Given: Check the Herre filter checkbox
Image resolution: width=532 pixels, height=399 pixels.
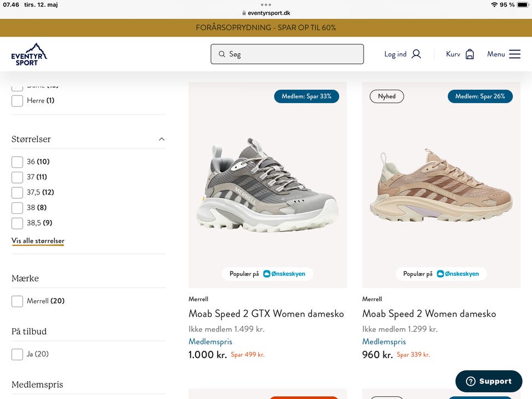Looking at the screenshot, I should tap(17, 101).
